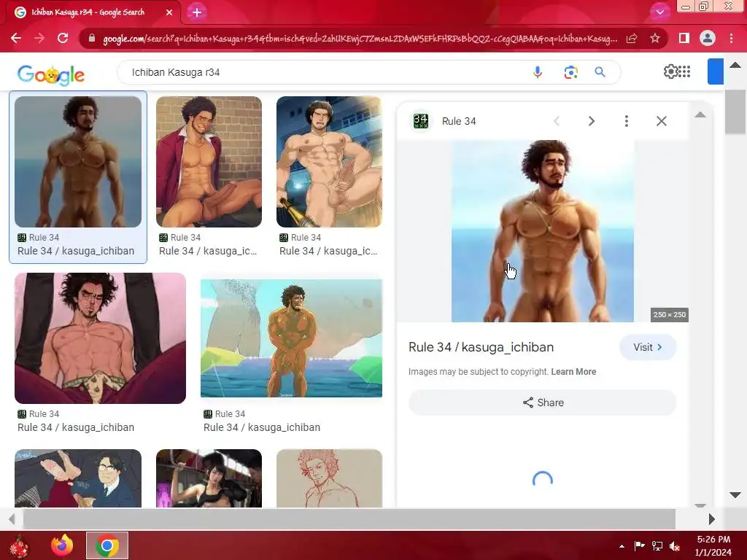Screen dimensions: 747x560
Task: Close the Google Search tab
Action: coord(169,12)
